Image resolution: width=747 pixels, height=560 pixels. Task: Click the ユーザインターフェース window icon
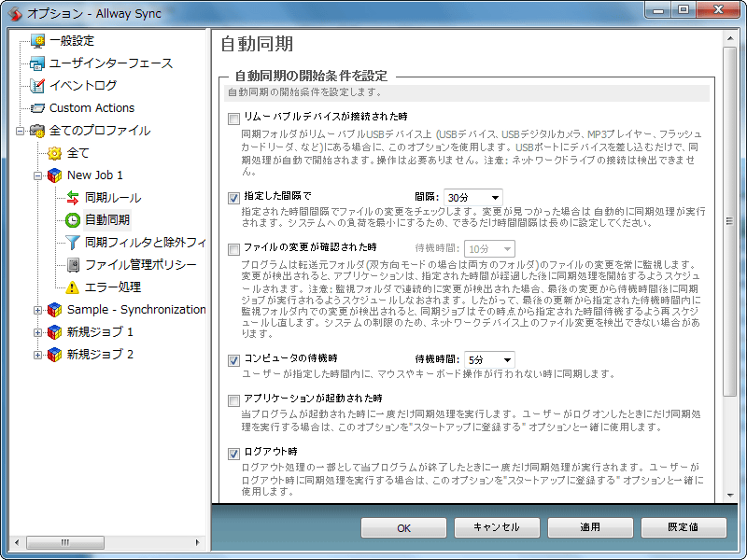[x=37, y=63]
